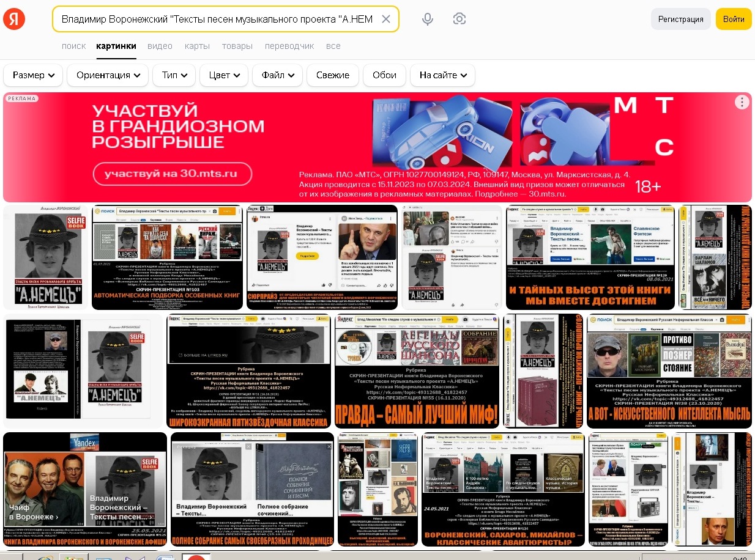Image resolution: width=755 pixels, height=560 pixels.
Task: Open the 'ПОЛНОЕ СОБРАНИЕ САМЫХ СВОЕОБРАЗНЫХ ПРОХОДИМЦЕВ' thumbnail
Action: click(x=252, y=489)
